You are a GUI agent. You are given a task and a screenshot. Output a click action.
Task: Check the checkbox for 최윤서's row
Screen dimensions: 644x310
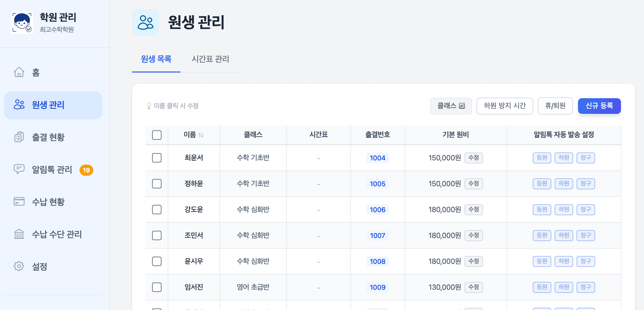(x=157, y=158)
